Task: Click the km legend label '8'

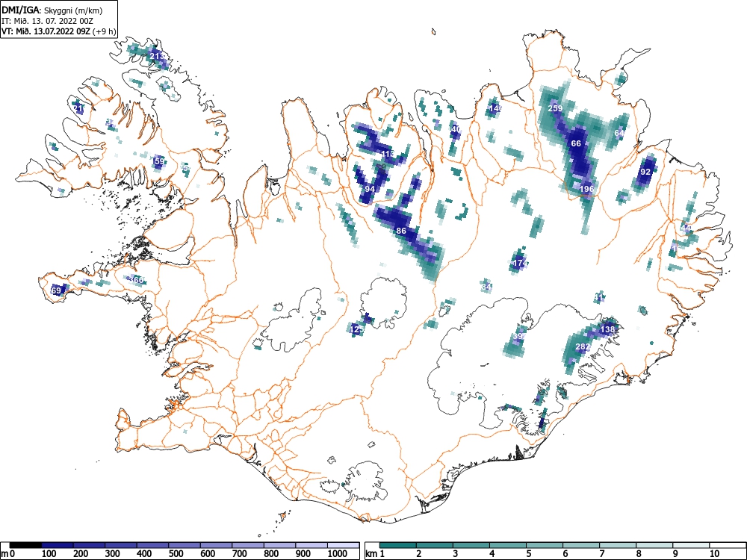Action: (x=639, y=553)
